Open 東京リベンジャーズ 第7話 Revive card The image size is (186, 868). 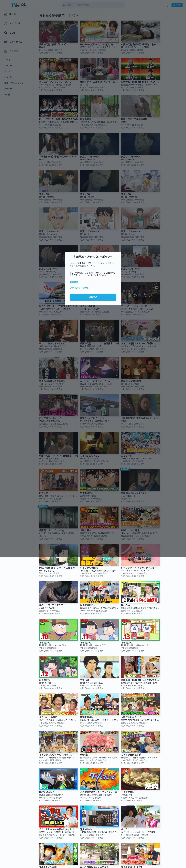pyautogui.click(x=141, y=261)
